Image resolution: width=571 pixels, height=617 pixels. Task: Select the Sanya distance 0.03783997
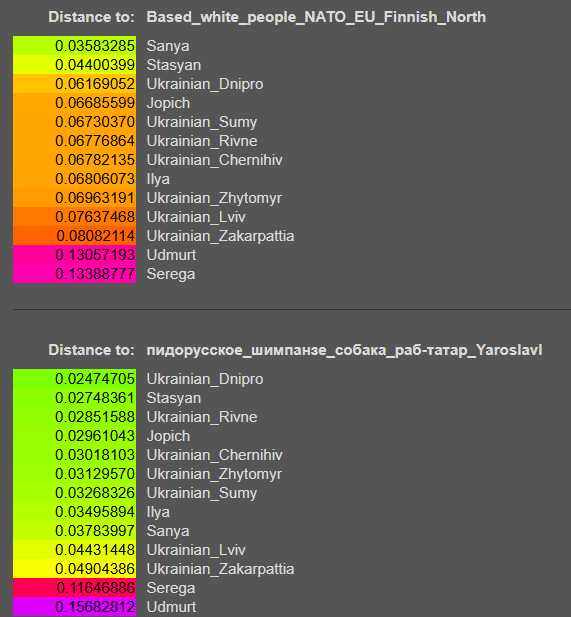click(74, 530)
